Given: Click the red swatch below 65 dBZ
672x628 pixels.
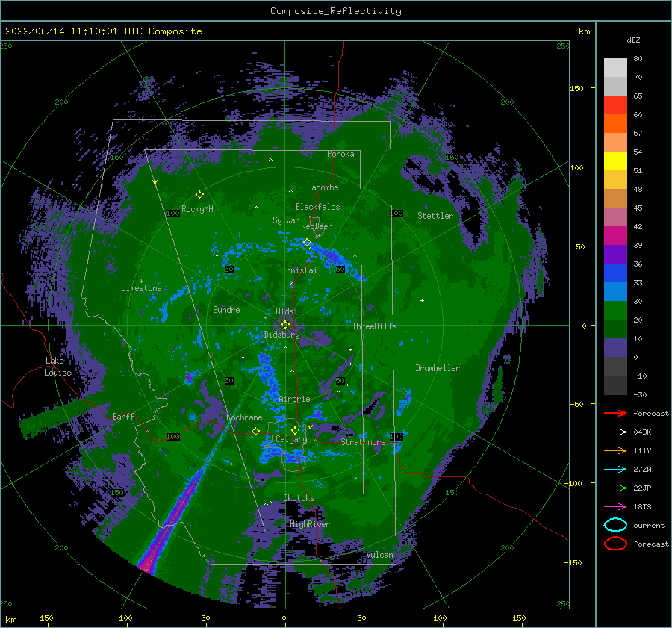Looking at the screenshot, I should (615, 105).
